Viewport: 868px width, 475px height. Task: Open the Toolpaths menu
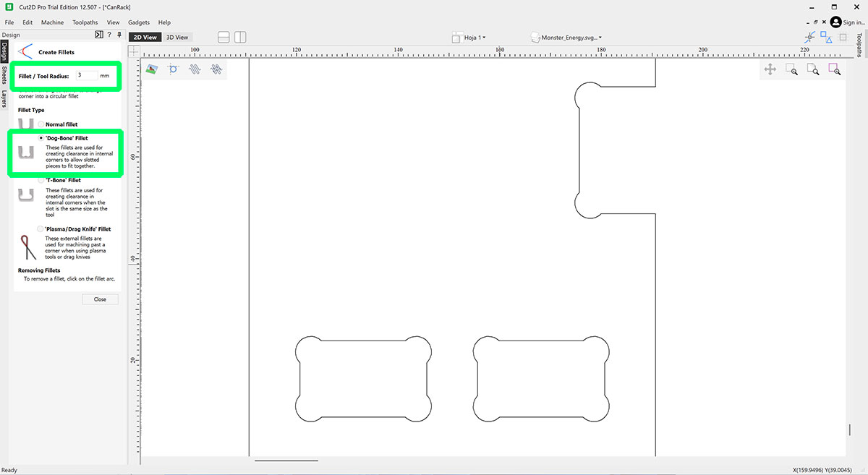coord(85,22)
